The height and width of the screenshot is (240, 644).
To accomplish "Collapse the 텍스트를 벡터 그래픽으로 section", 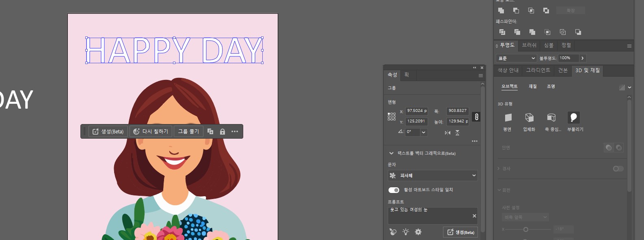I will point(391,153).
